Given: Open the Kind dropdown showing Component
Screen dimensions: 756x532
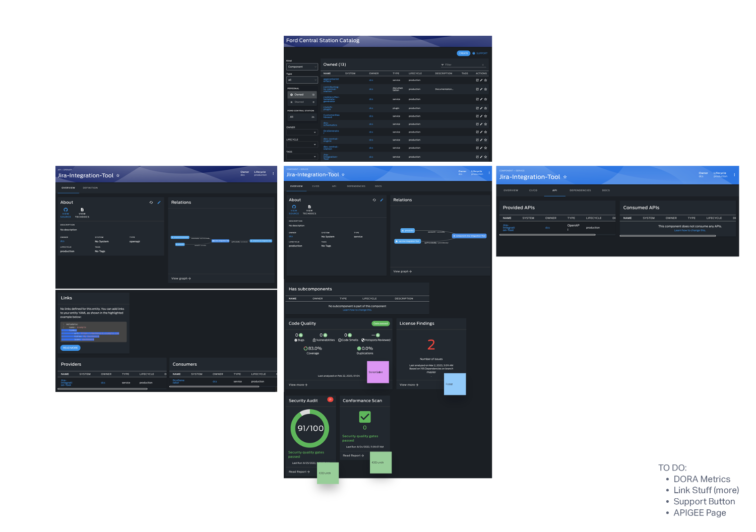Looking at the screenshot, I should point(302,66).
